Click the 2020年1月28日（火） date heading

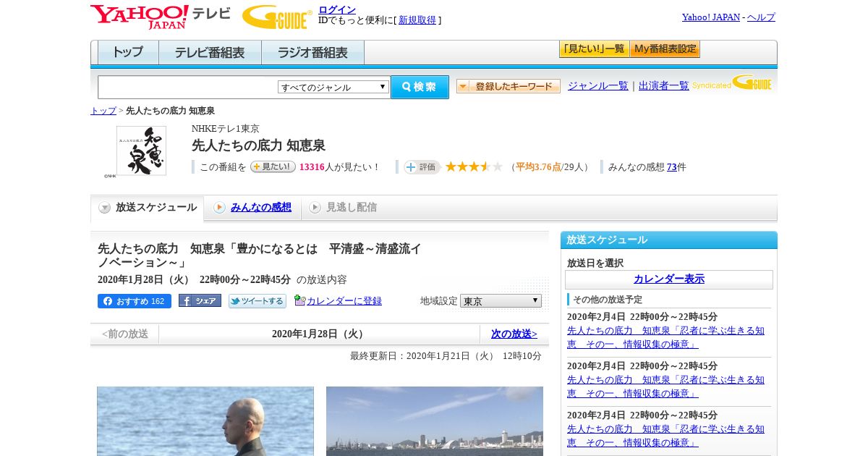tap(319, 334)
